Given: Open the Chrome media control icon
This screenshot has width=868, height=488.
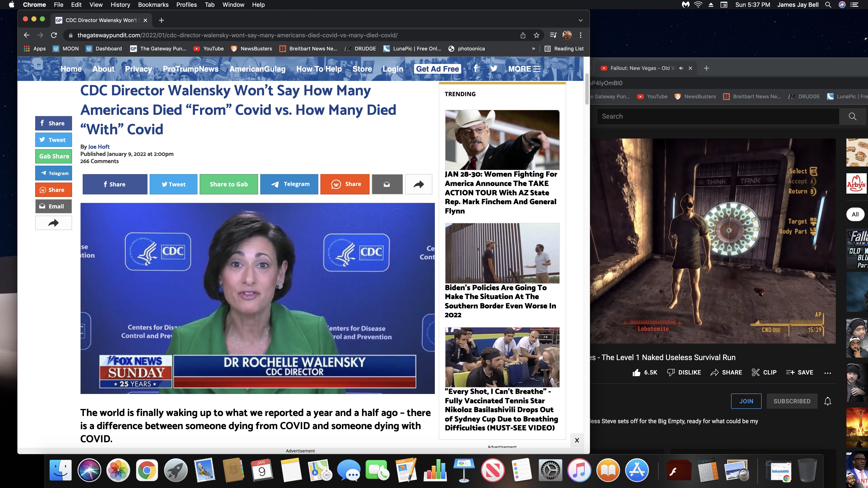Looking at the screenshot, I should point(553,35).
